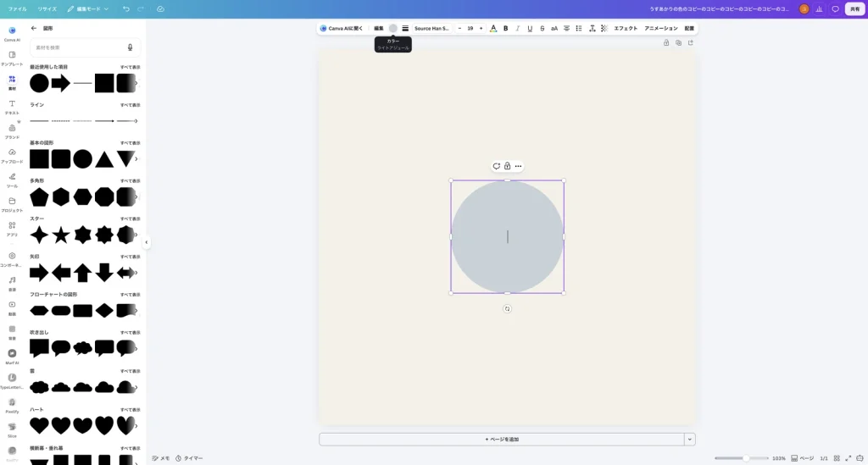Viewport: 868px width, 465px height.
Task: Toggle strikethrough text formatting
Action: pyautogui.click(x=542, y=28)
